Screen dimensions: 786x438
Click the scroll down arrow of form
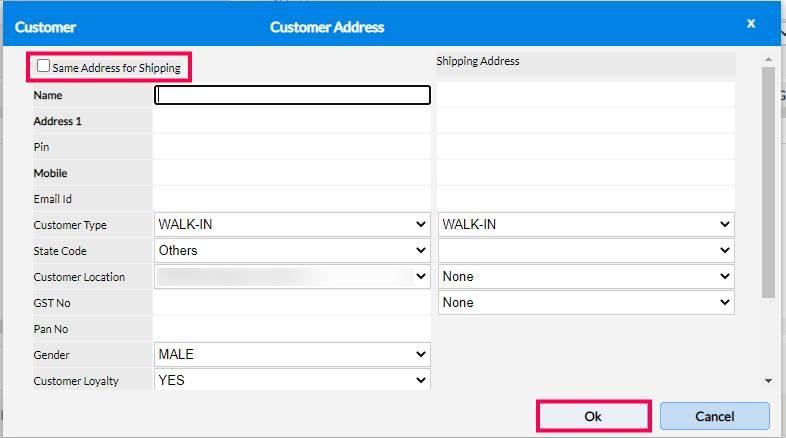coord(768,381)
